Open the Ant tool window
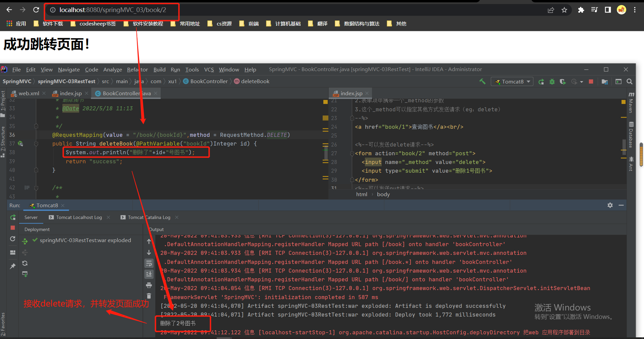 coord(631,164)
